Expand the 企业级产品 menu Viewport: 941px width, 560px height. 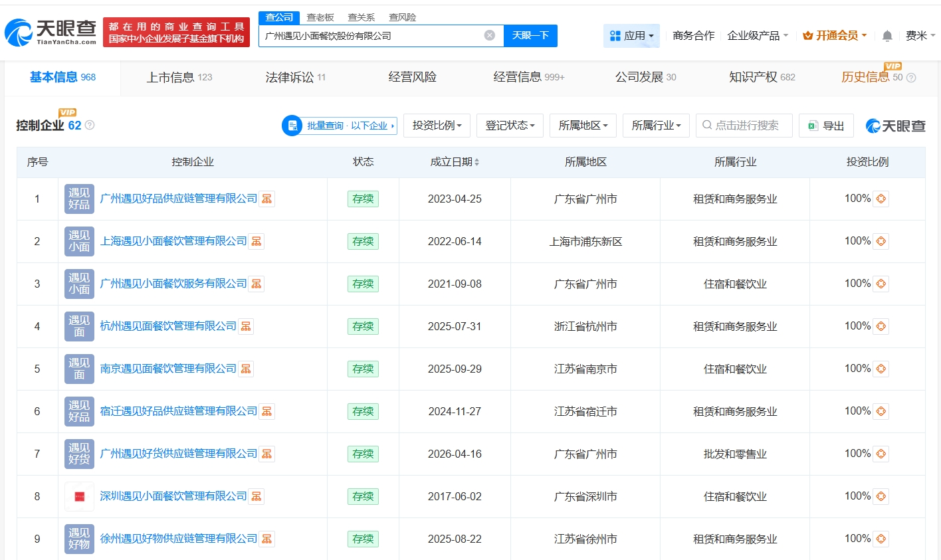(758, 36)
